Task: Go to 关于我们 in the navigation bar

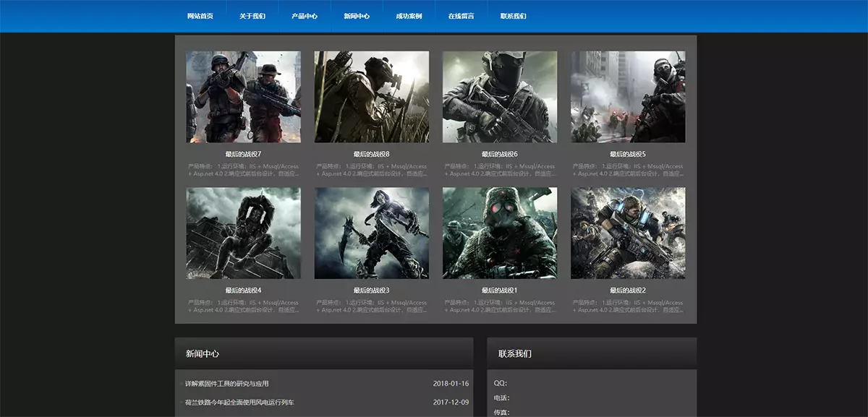Action: click(252, 16)
